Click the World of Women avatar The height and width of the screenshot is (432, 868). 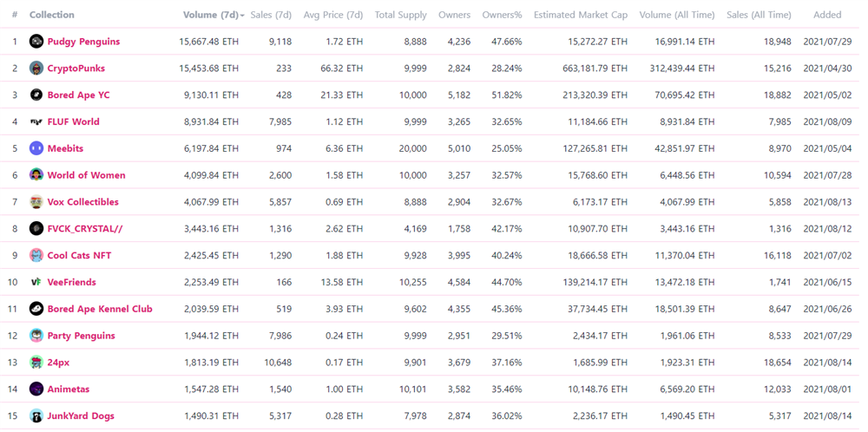[x=36, y=174]
